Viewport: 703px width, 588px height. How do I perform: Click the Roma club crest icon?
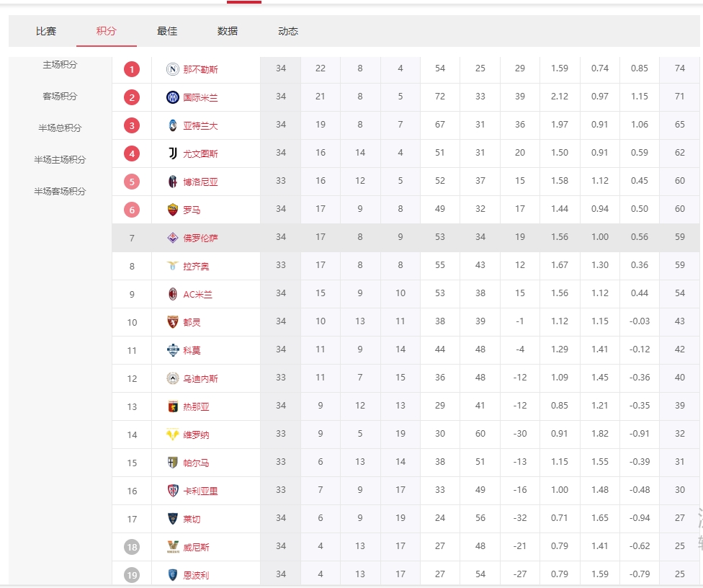pos(173,210)
